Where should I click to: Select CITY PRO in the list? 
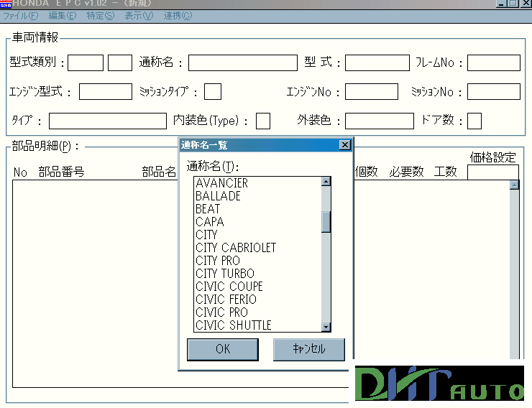[x=258, y=260]
